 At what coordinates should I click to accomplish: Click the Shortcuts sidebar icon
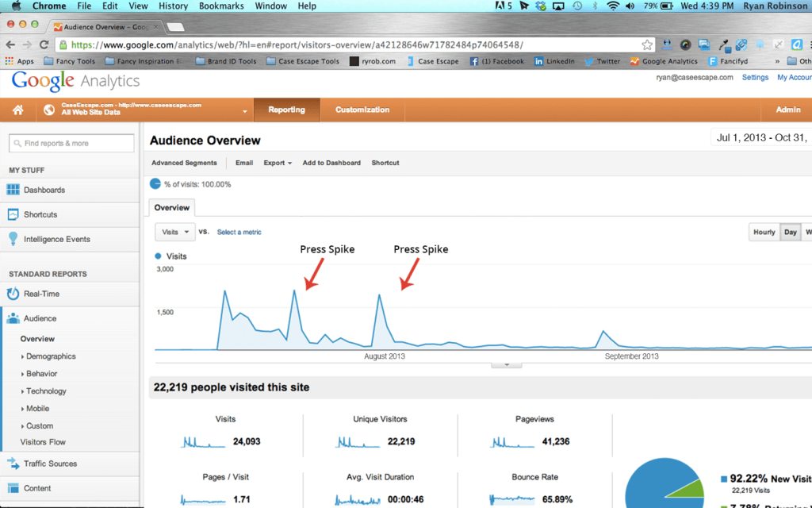[x=13, y=214]
